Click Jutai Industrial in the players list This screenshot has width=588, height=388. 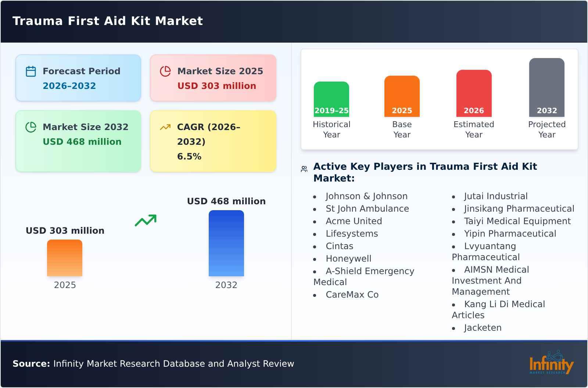pyautogui.click(x=496, y=196)
